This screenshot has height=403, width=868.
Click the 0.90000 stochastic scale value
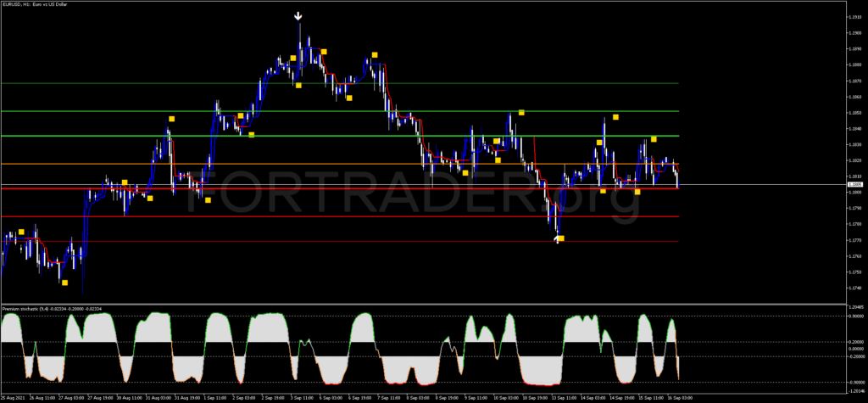pyautogui.click(x=856, y=316)
